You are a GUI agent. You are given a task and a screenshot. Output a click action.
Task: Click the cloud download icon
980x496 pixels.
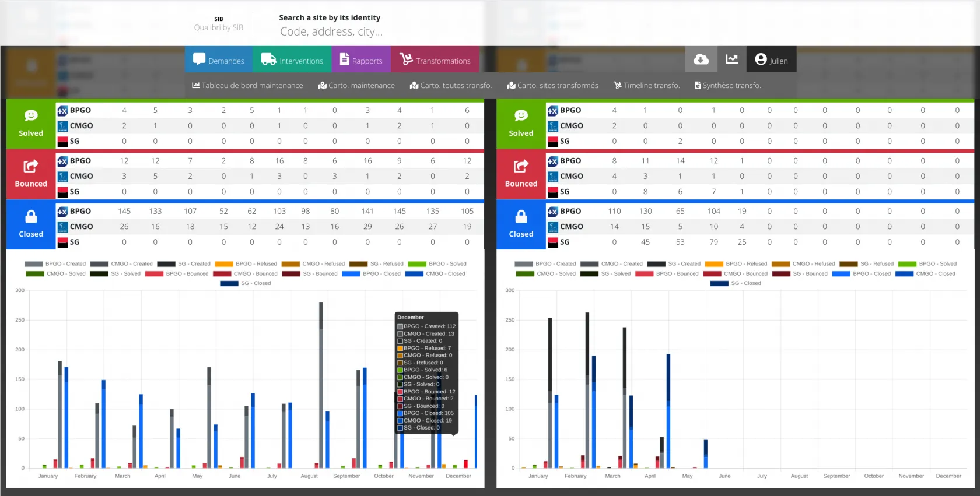coord(701,59)
